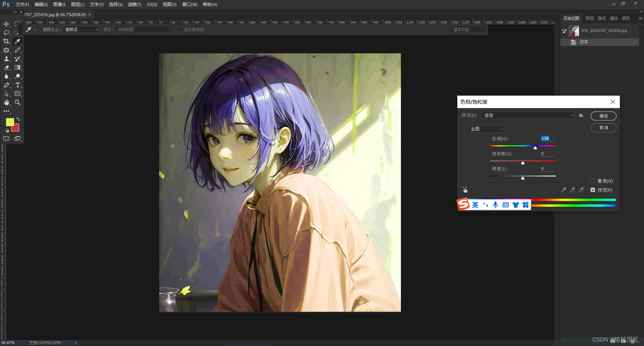Reset default foreground and background colors
The image size is (644, 346).
pyautogui.click(x=7, y=130)
